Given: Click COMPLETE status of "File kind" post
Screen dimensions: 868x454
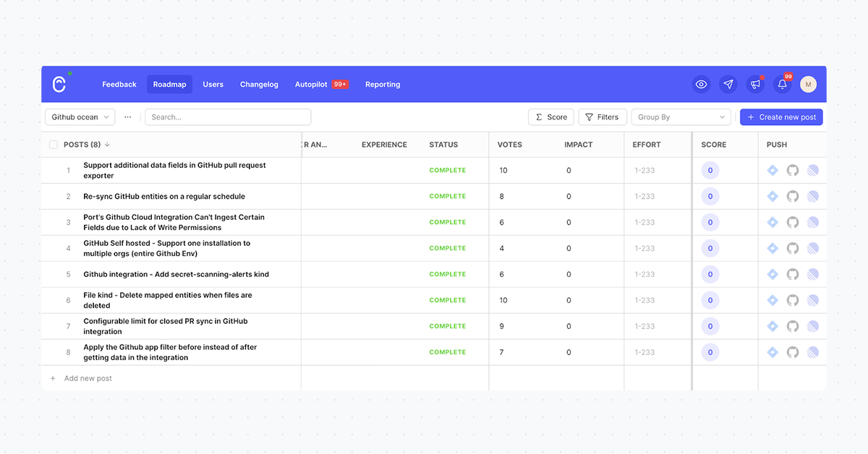Looking at the screenshot, I should 448,301.
